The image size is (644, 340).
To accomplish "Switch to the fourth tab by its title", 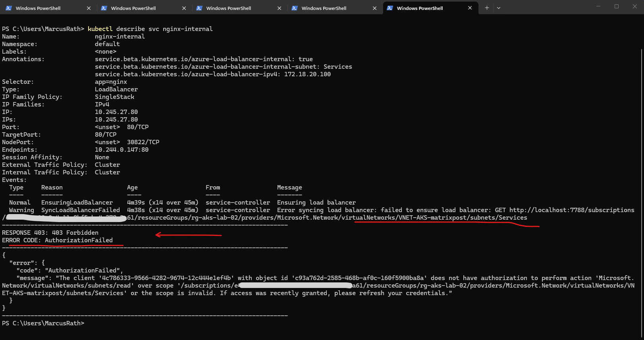I will [324, 8].
